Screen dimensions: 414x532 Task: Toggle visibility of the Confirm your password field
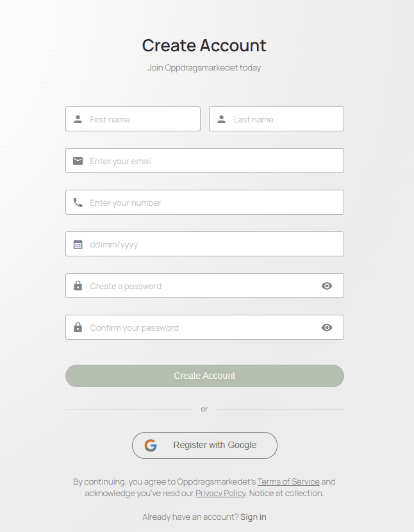click(x=327, y=328)
